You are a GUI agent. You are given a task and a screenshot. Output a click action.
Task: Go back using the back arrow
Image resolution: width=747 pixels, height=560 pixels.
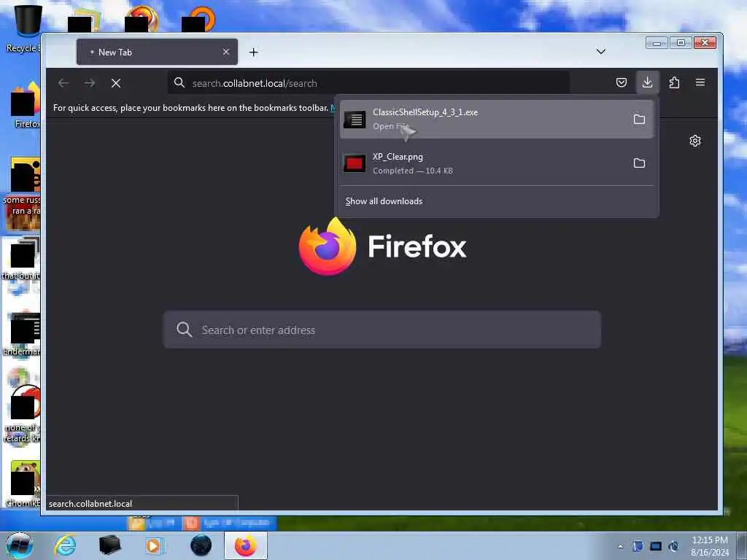pos(63,83)
